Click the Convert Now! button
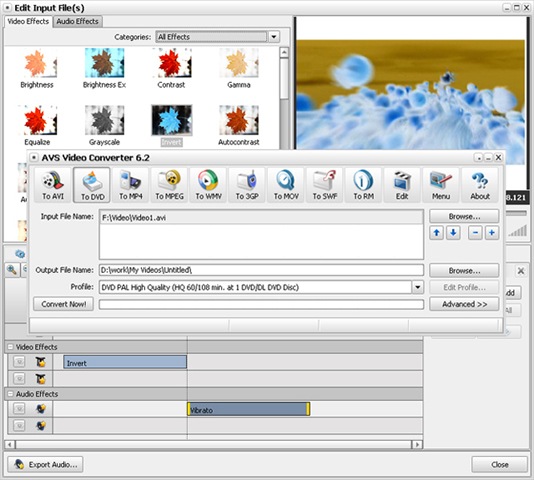534x480 pixels. pos(64,304)
